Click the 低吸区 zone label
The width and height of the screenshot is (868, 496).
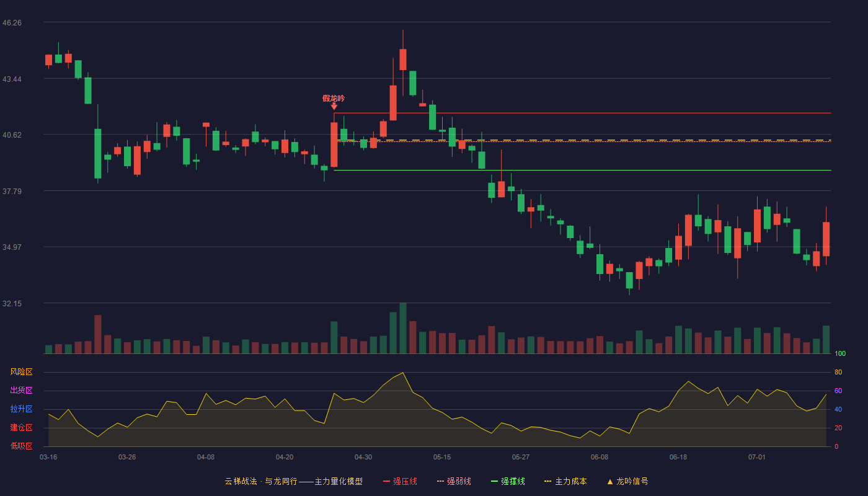point(21,446)
